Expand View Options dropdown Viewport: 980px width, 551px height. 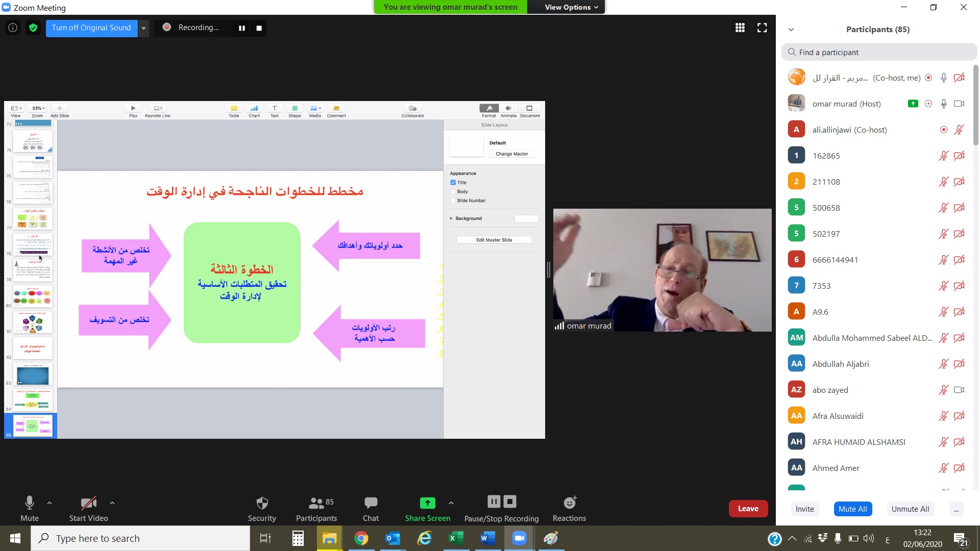coord(571,7)
